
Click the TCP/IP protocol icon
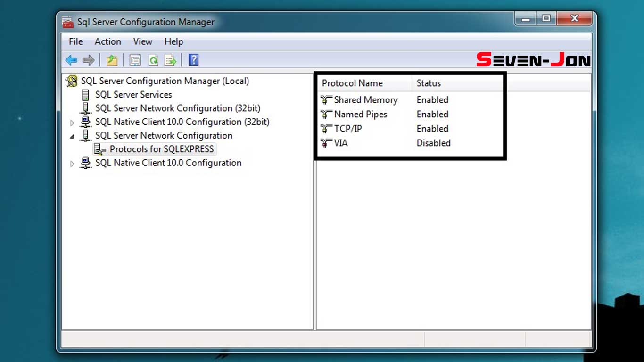tap(326, 129)
